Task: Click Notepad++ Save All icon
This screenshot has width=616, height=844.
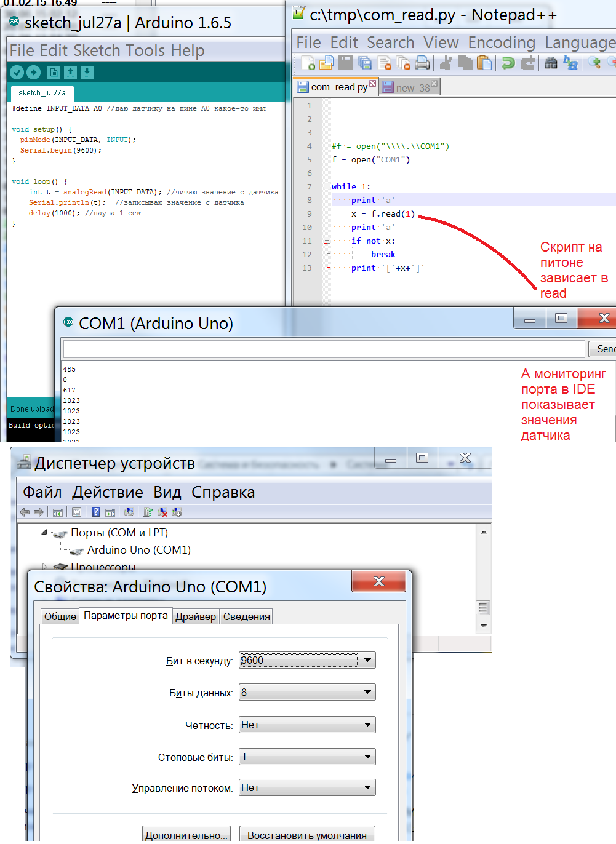Action: (365, 63)
